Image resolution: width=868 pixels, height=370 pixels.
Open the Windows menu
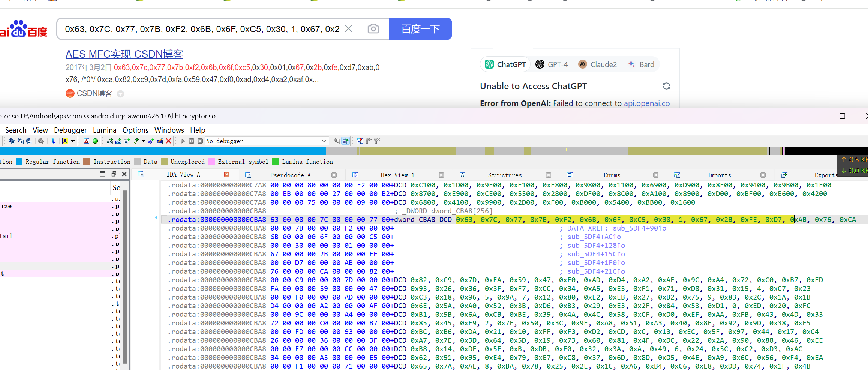pos(169,130)
